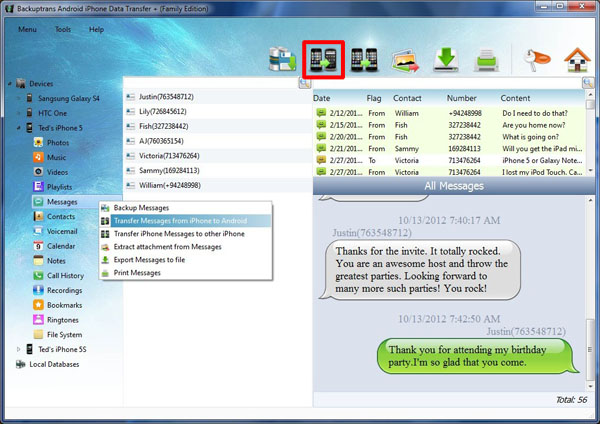Expand the HTC One node
Image resolution: width=600 pixels, height=424 pixels.
18,113
